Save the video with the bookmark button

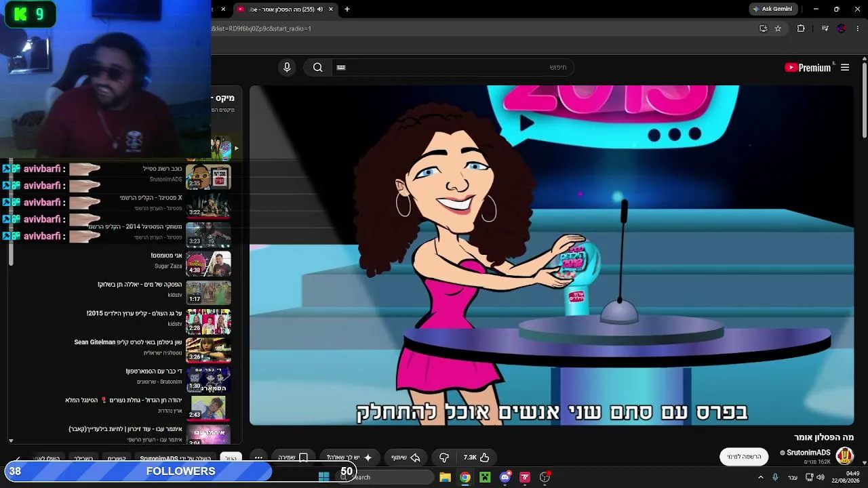pyautogui.click(x=292, y=457)
